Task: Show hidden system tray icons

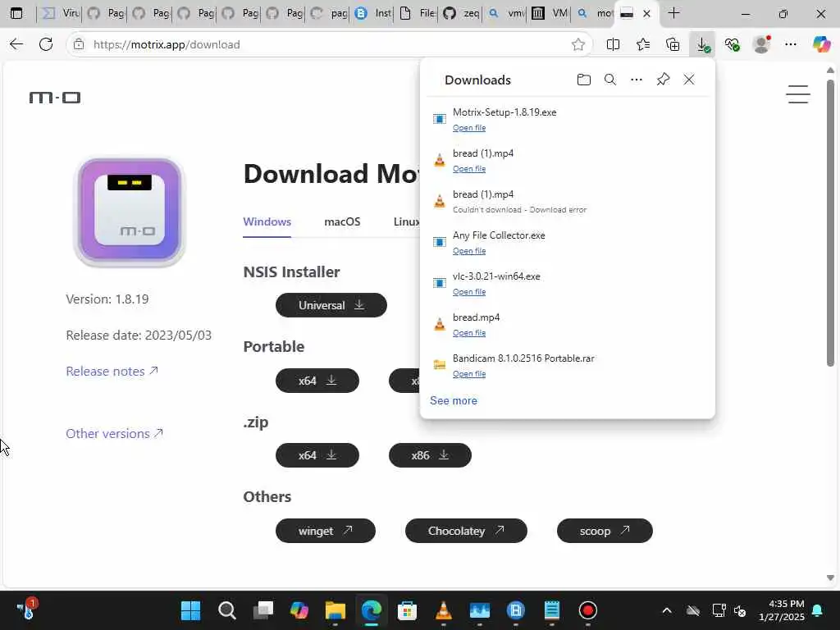Action: (666, 610)
